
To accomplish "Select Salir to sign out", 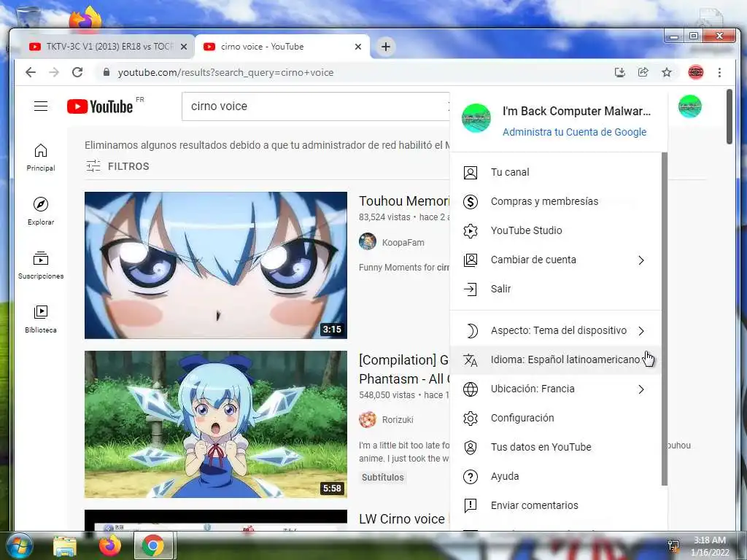I will coord(556,289).
